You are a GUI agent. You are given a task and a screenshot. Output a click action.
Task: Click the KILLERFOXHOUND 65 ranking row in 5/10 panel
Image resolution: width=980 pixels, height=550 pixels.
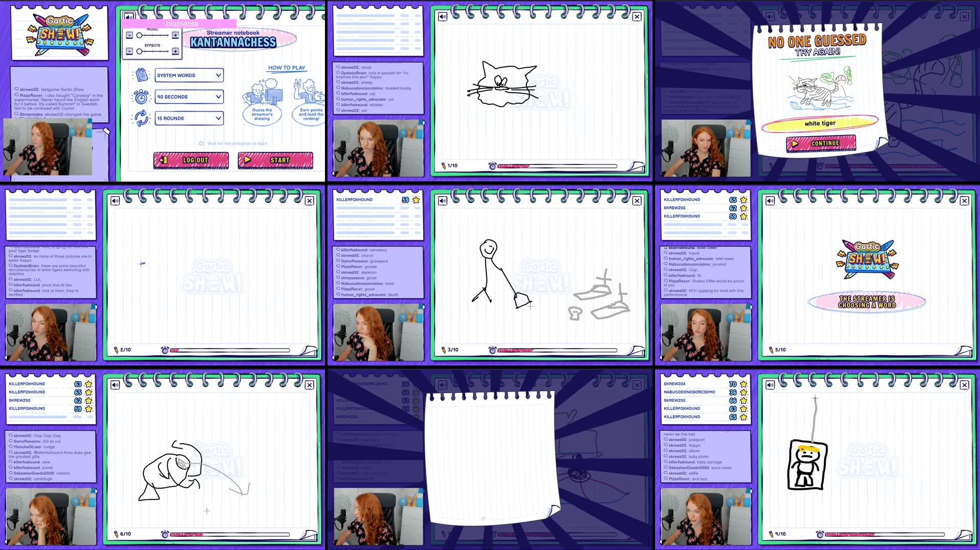(705, 200)
